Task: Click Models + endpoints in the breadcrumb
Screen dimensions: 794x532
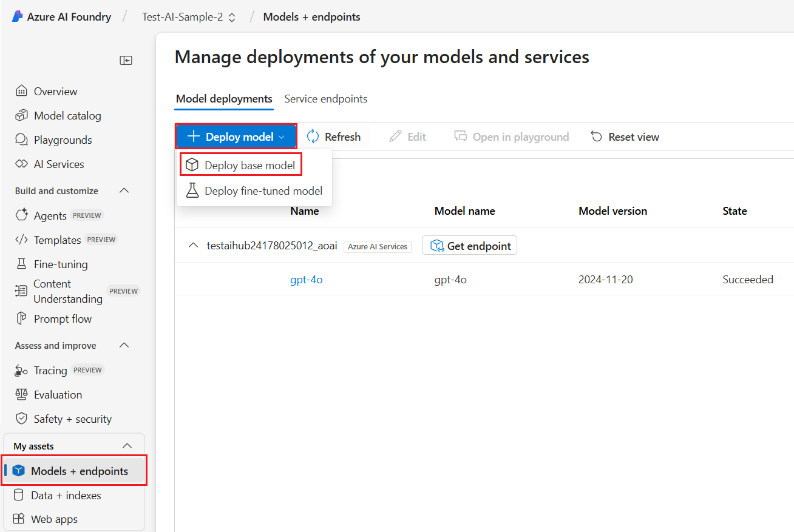Action: 311,17
